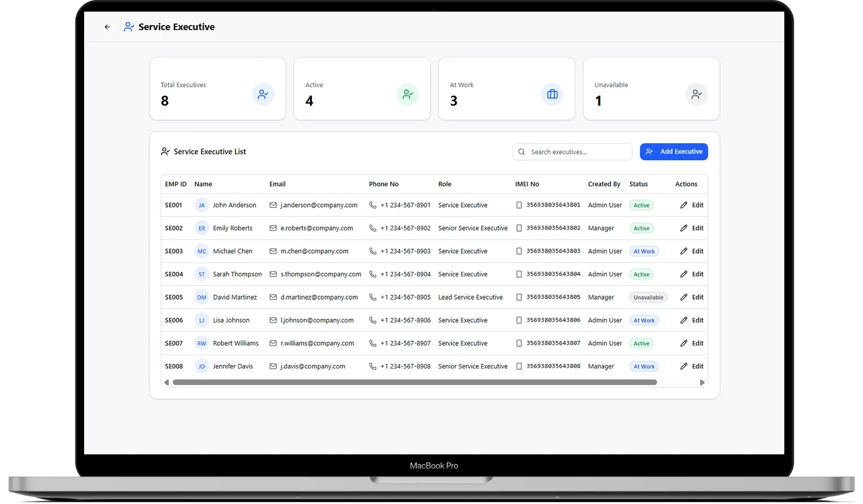This screenshot has width=863, height=504.
Task: Click the grey Unavailable card icon
Action: pos(696,94)
